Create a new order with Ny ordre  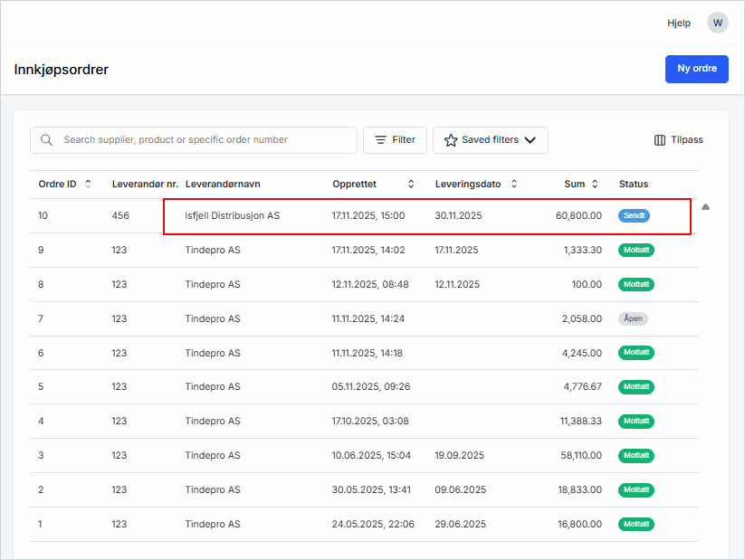[696, 69]
